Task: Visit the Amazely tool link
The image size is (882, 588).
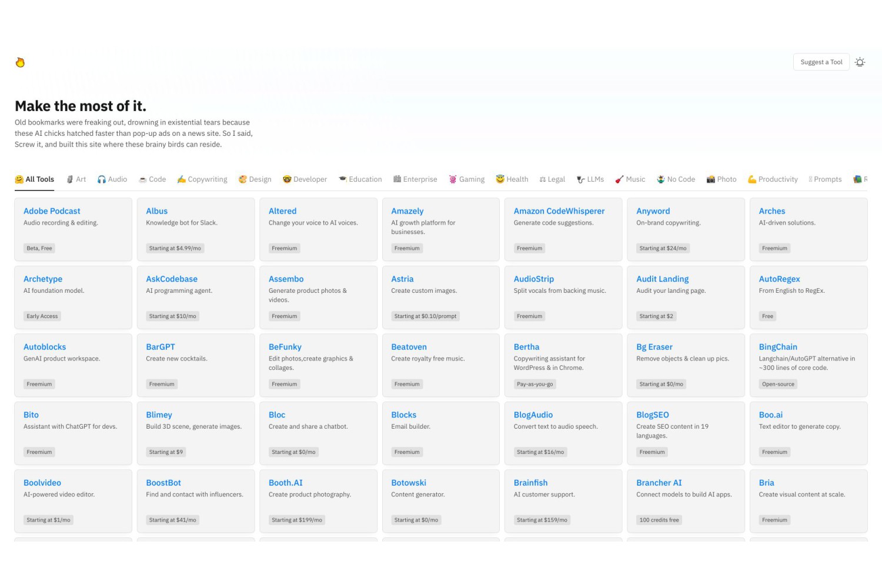Action: pos(407,211)
